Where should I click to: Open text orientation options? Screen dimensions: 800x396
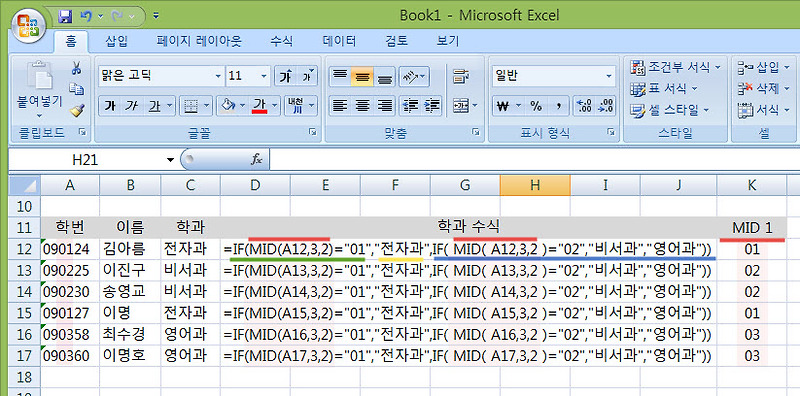click(414, 76)
